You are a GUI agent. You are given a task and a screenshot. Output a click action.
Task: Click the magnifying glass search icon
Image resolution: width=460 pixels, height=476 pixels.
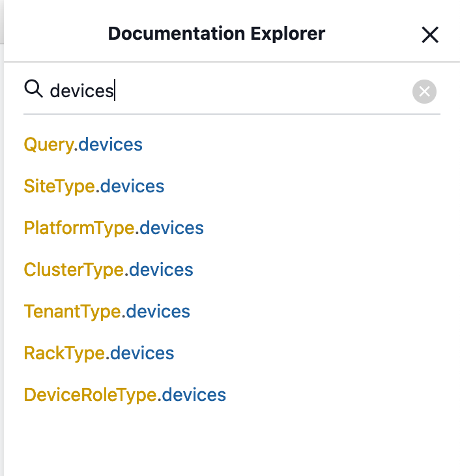pos(33,89)
